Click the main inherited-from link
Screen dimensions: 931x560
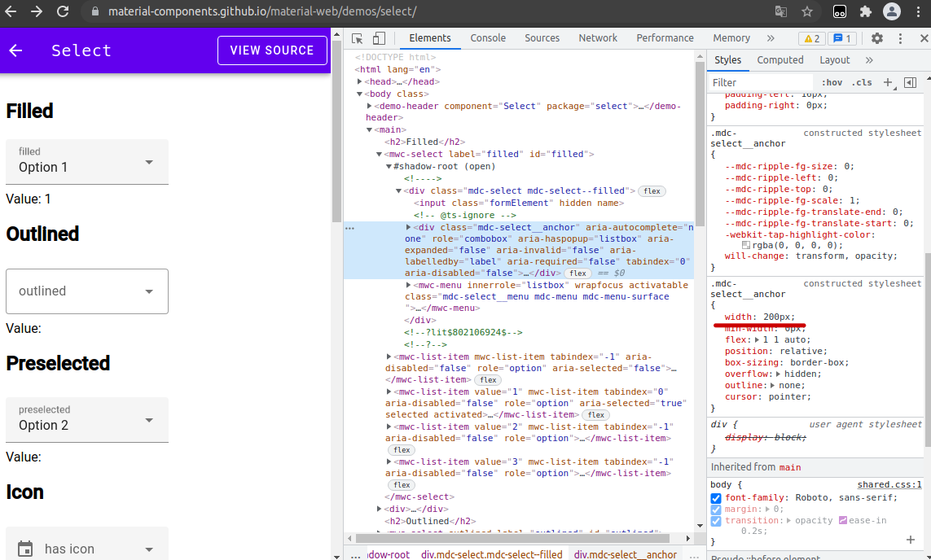pyautogui.click(x=790, y=467)
